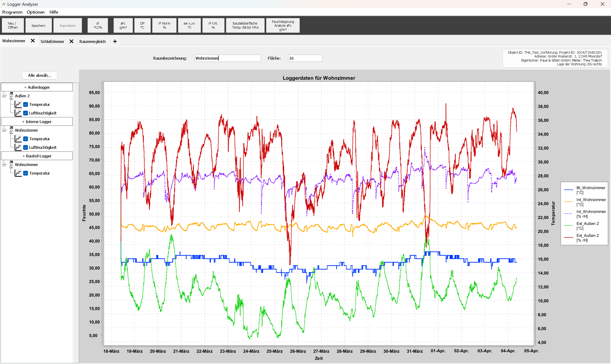Switch to the Schlafzimmer tab
Viewport: 611px width, 364px height.
[52, 42]
